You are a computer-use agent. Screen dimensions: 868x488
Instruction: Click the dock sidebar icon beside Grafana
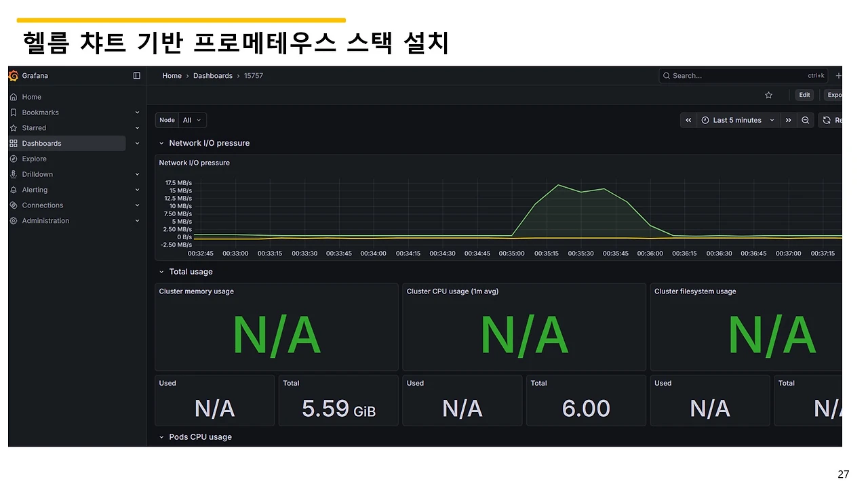[136, 75]
